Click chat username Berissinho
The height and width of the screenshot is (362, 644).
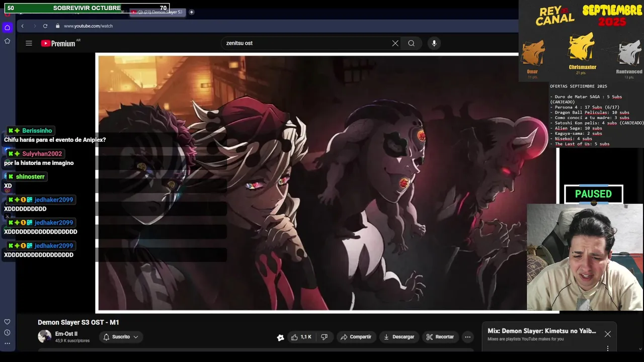[37, 131]
